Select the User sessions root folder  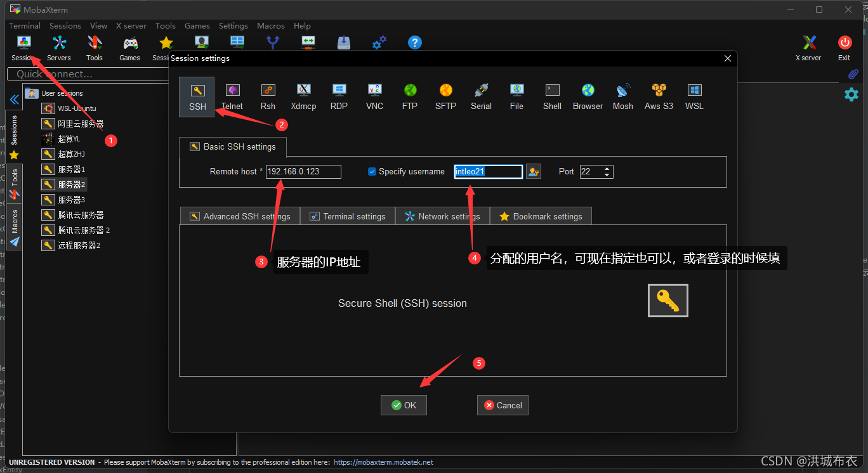[x=55, y=93]
